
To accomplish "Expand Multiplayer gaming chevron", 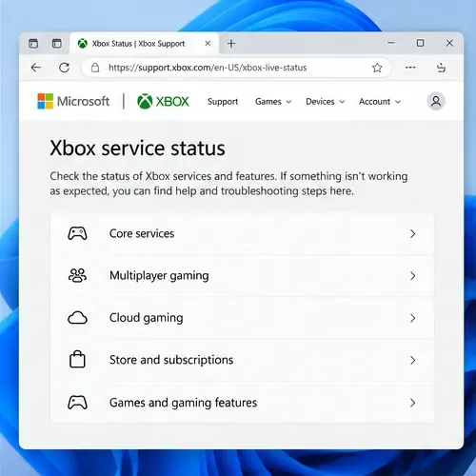I will [x=412, y=276].
